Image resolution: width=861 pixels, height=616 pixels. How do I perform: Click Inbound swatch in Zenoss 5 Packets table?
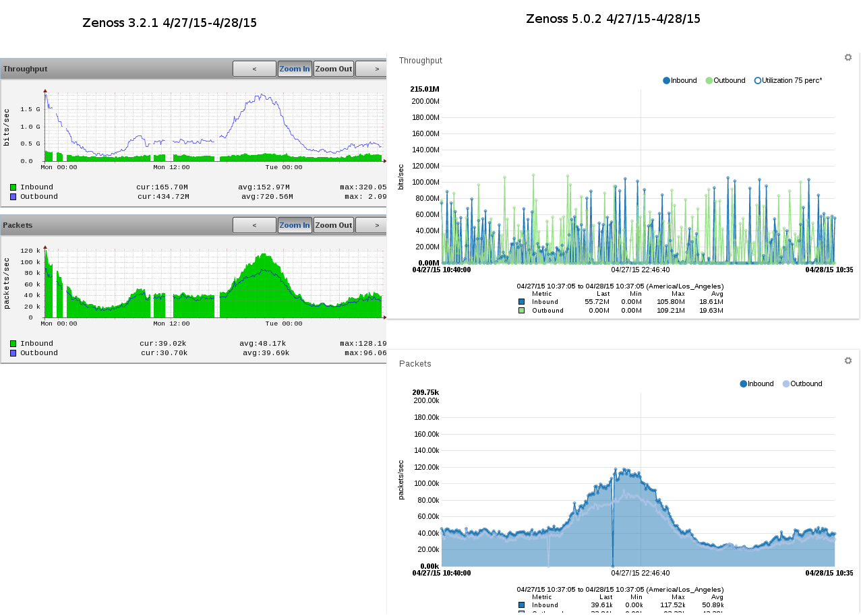pos(521,605)
